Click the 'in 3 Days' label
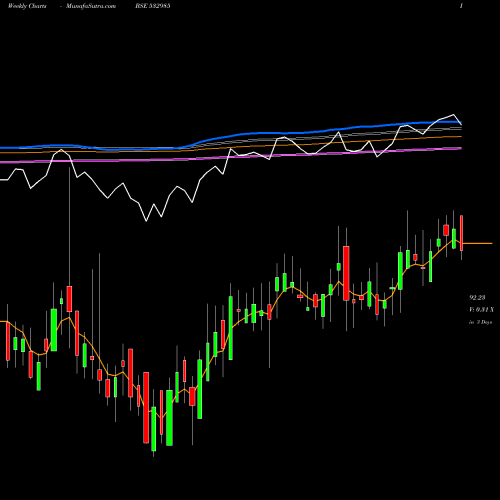500x500 pixels. 481,322
